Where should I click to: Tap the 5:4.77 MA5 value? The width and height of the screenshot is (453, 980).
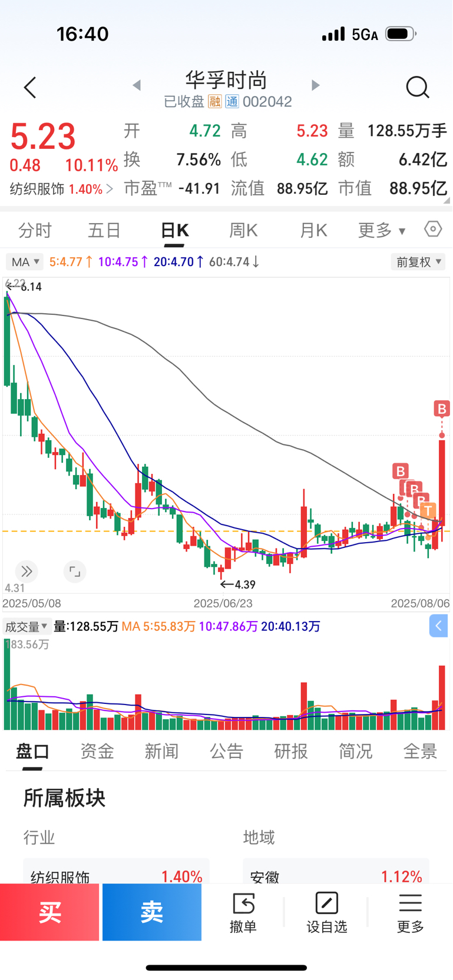click(71, 262)
